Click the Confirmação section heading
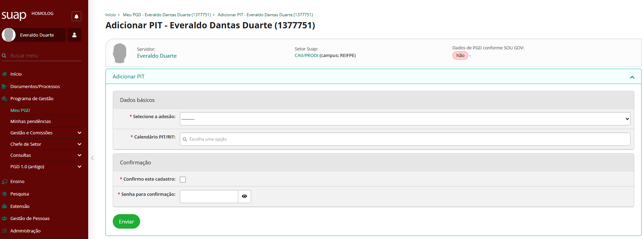The width and height of the screenshot is (644, 239). (135, 163)
